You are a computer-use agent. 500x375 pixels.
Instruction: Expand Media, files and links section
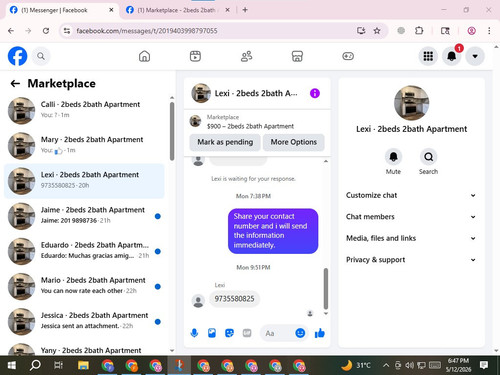tap(411, 238)
